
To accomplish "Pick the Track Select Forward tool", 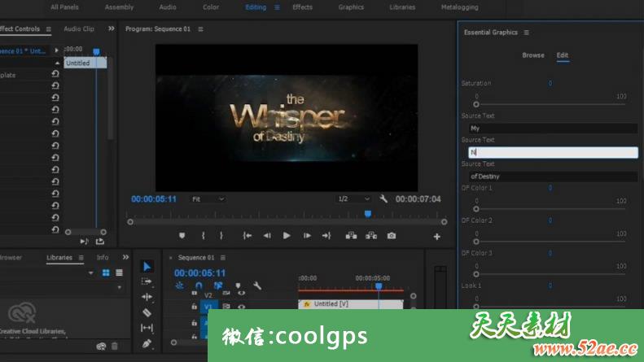I will (x=147, y=281).
